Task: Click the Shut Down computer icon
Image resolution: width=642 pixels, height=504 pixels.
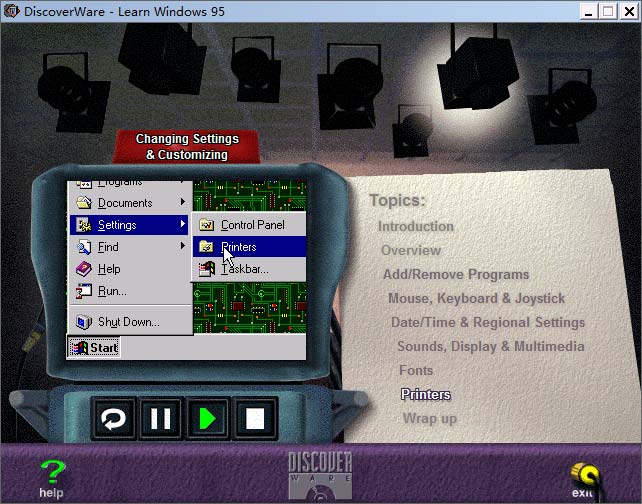Action: pyautogui.click(x=84, y=322)
